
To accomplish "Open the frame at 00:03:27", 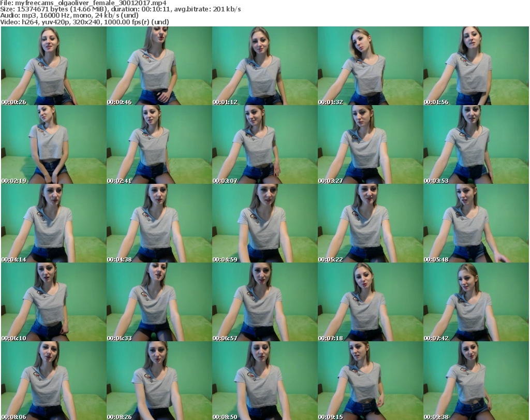I will [x=370, y=144].
